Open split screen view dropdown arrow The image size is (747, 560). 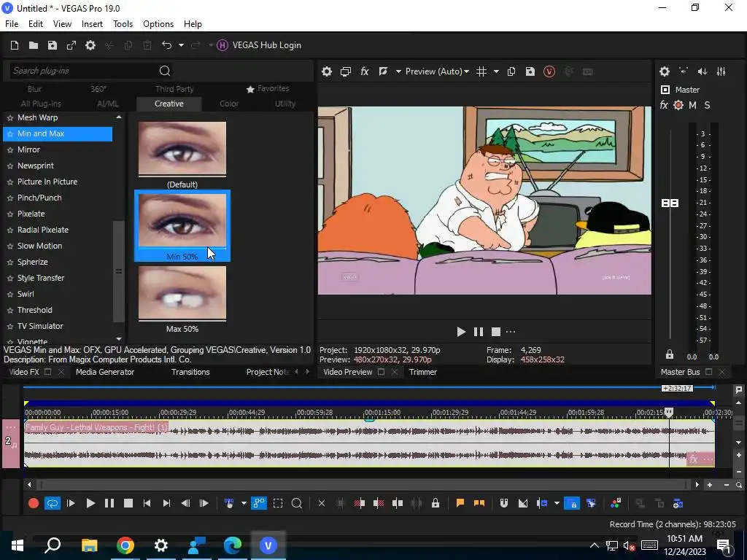coord(398,71)
